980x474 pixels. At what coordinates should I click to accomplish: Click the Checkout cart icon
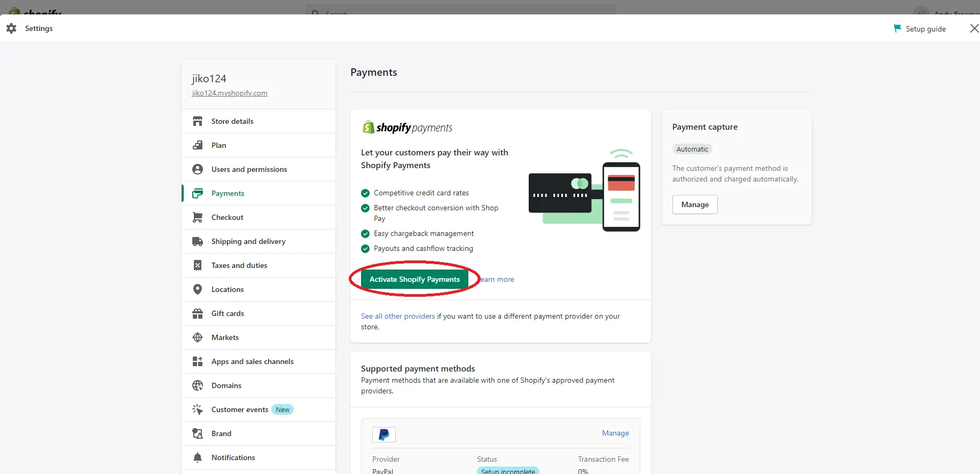198,217
